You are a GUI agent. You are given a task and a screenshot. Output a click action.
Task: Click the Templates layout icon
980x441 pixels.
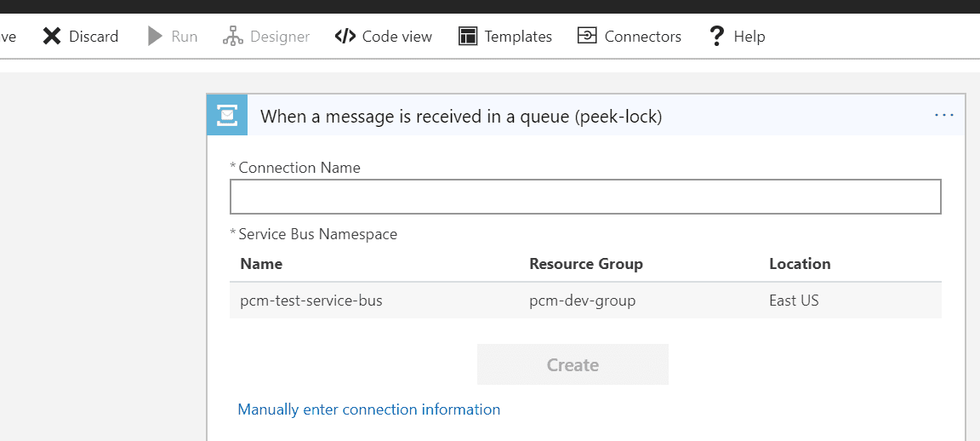[x=468, y=37]
